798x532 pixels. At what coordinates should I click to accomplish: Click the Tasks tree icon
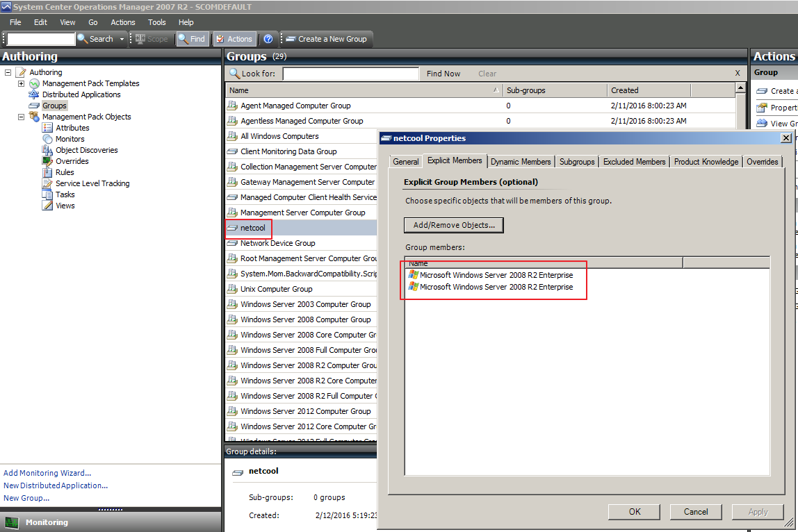(x=47, y=194)
